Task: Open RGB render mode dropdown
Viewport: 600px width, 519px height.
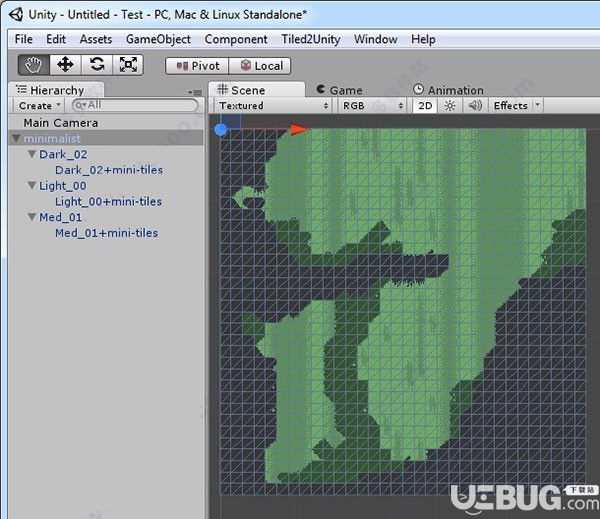Action: pyautogui.click(x=373, y=106)
